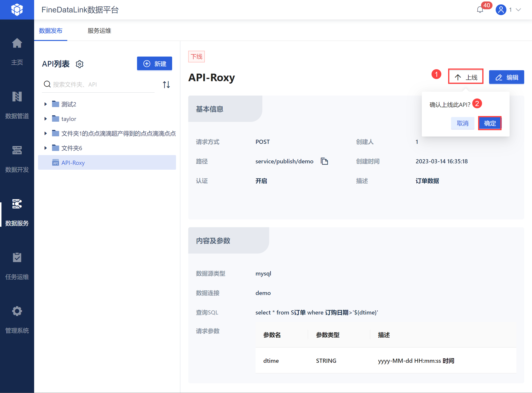Select the 数据发布 tab
Image resolution: width=532 pixels, height=393 pixels.
[51, 31]
